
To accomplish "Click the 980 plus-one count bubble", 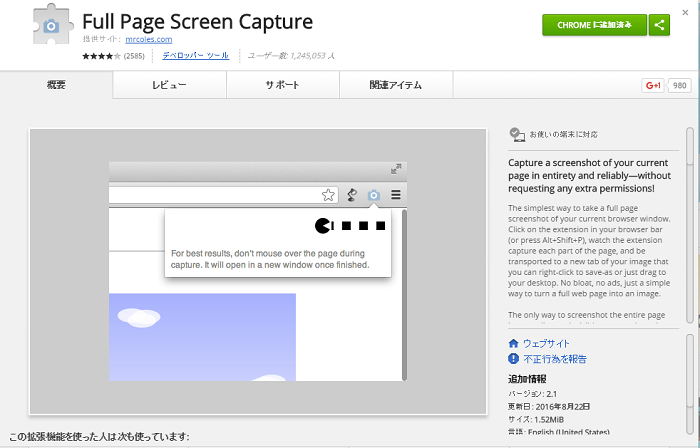I will point(679,85).
